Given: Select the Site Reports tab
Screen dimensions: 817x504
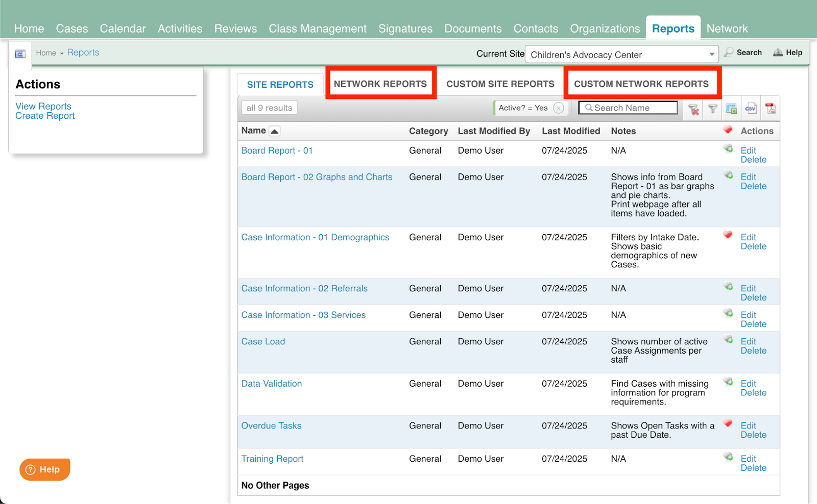Looking at the screenshot, I should click(280, 85).
